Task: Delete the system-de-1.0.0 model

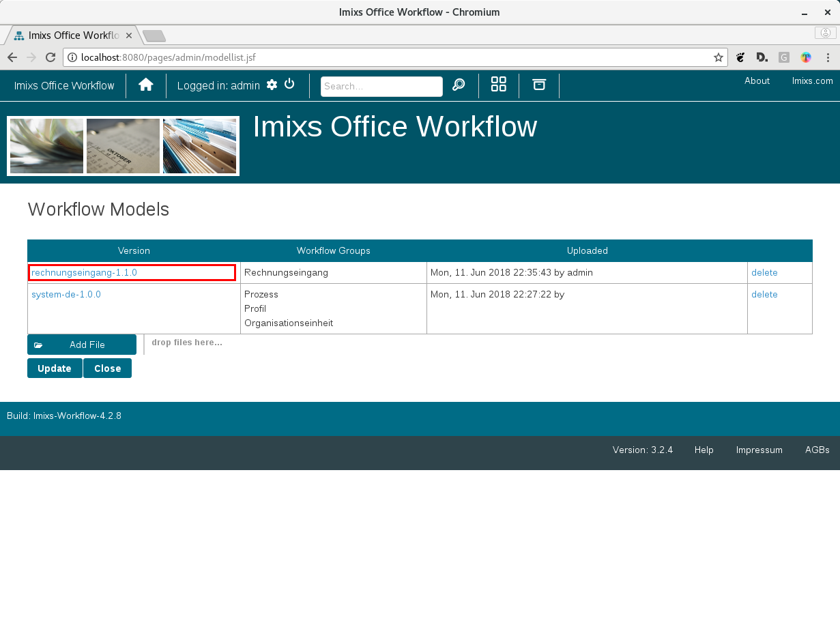Action: (764, 295)
